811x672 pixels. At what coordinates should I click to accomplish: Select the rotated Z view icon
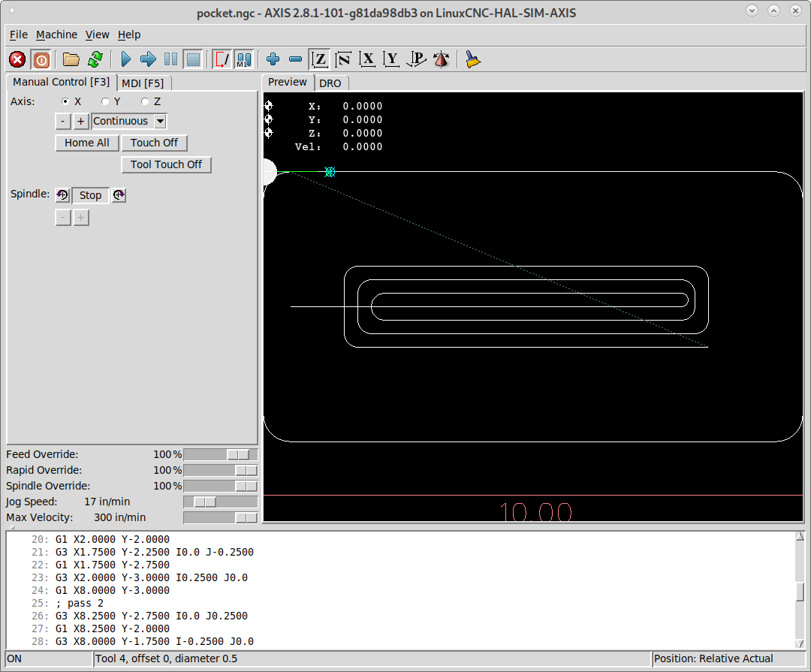coord(343,59)
